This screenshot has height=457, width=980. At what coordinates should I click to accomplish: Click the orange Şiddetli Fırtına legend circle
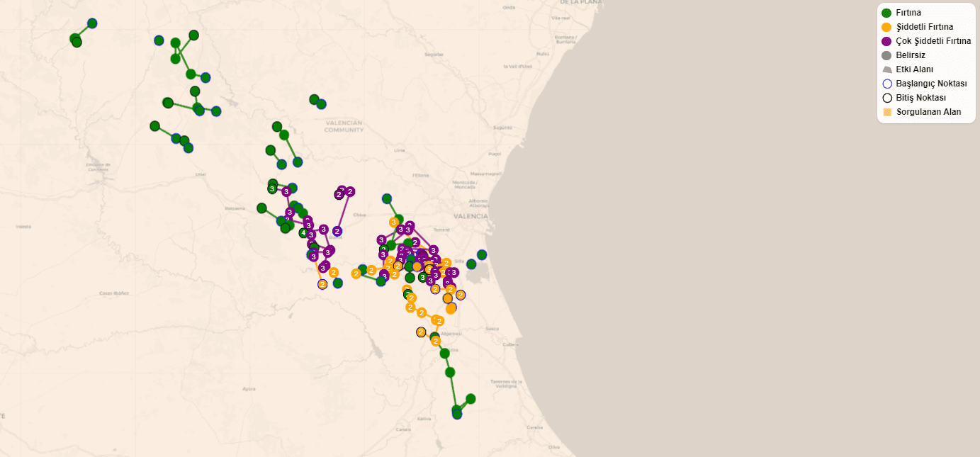[886, 27]
